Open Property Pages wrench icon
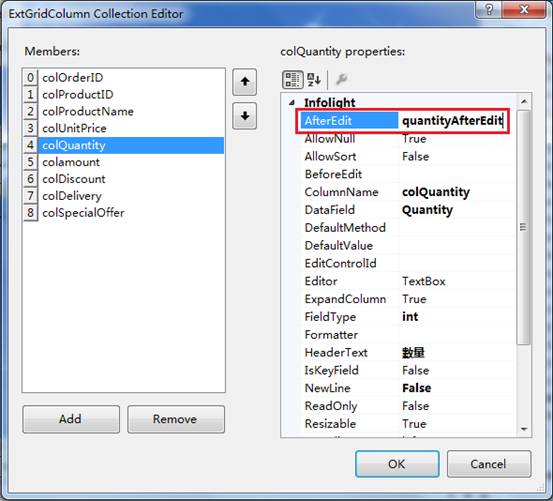The width and height of the screenshot is (553, 501). pos(341,79)
